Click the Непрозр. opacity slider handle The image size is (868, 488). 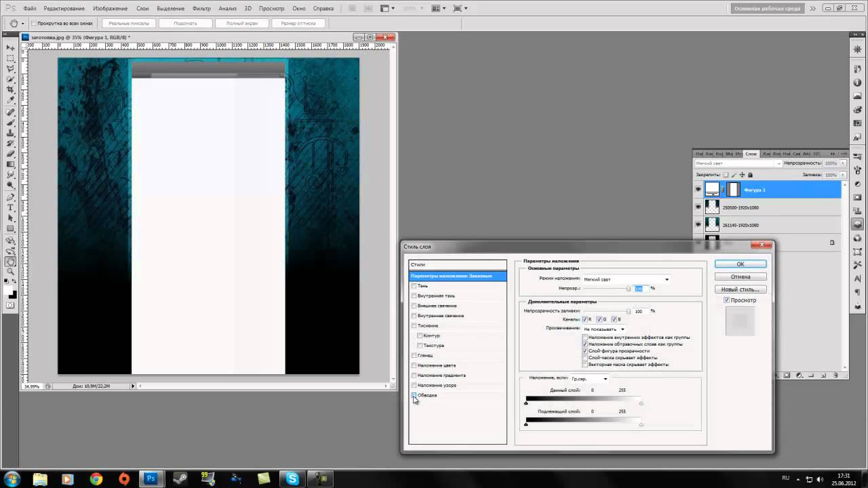[x=628, y=289]
